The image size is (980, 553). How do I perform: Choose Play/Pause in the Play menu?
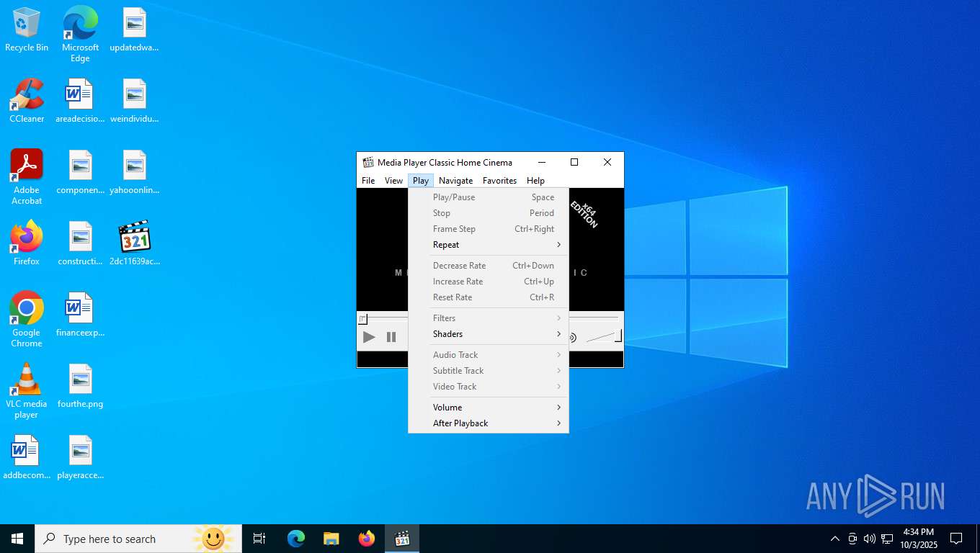(x=489, y=197)
